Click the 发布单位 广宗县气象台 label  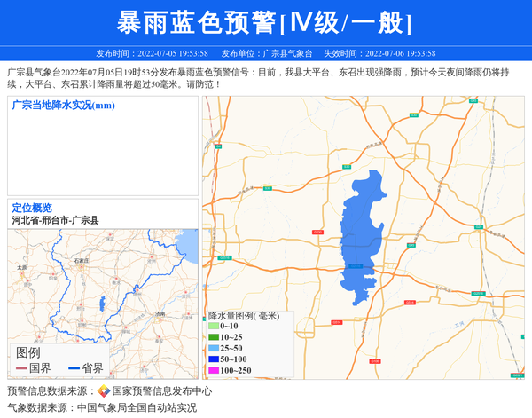[x=267, y=53]
